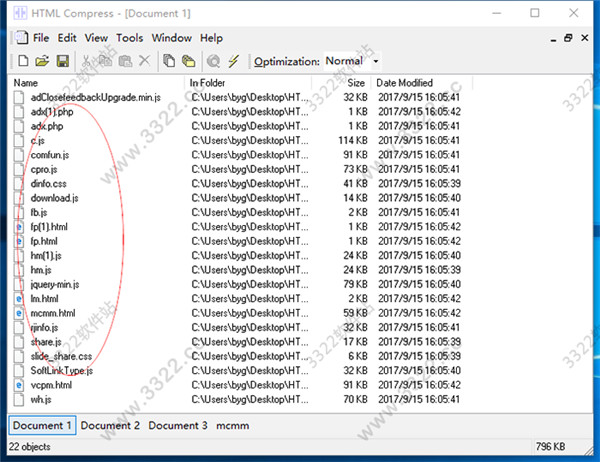Viewport: 600px width, 462px height.
Task: Open the View menu
Action: click(96, 38)
